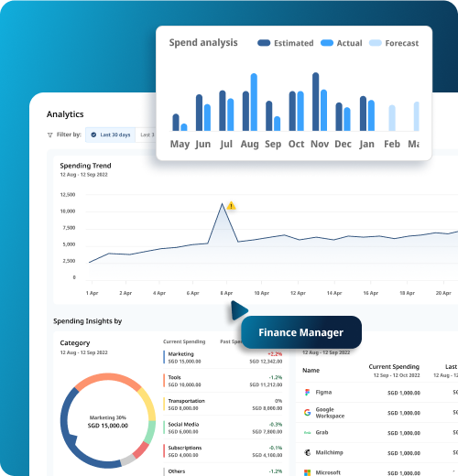This screenshot has height=476, width=458.
Task: Click the Oct month label
Action: (296, 144)
